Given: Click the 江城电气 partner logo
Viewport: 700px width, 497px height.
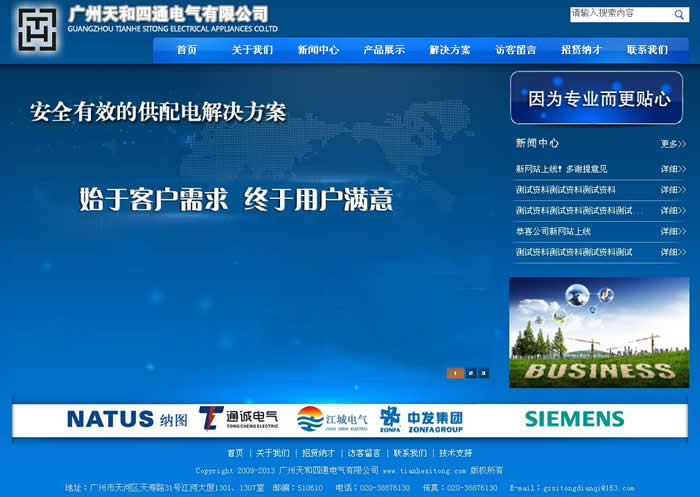Looking at the screenshot, I should [332, 419].
